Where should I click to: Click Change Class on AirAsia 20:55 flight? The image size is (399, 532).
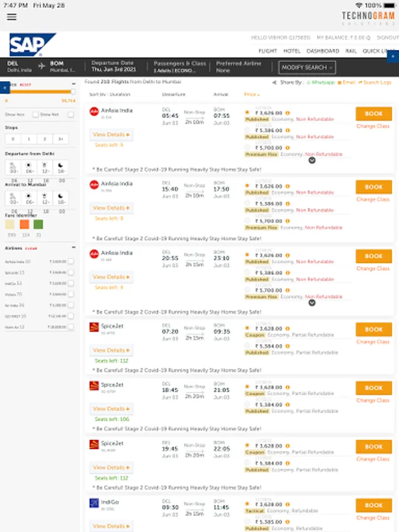[x=373, y=268]
